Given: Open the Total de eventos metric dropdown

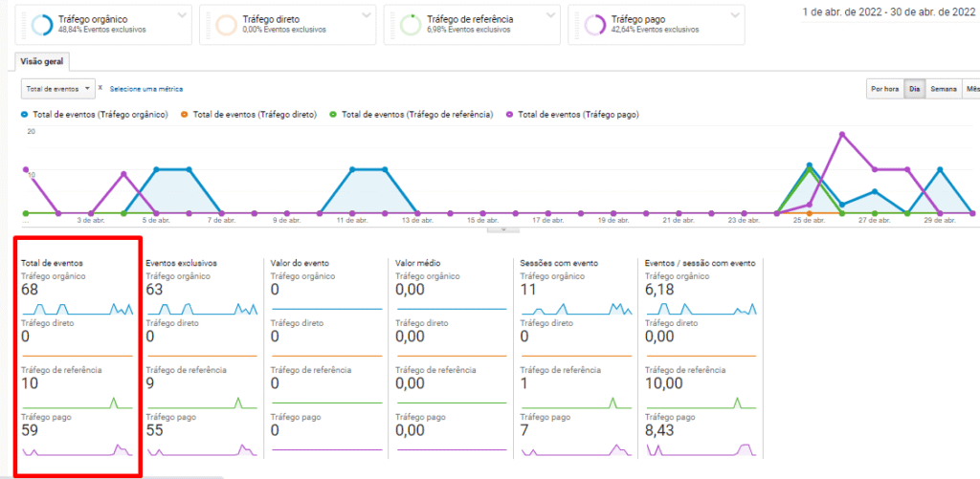Looking at the screenshot, I should click(58, 89).
